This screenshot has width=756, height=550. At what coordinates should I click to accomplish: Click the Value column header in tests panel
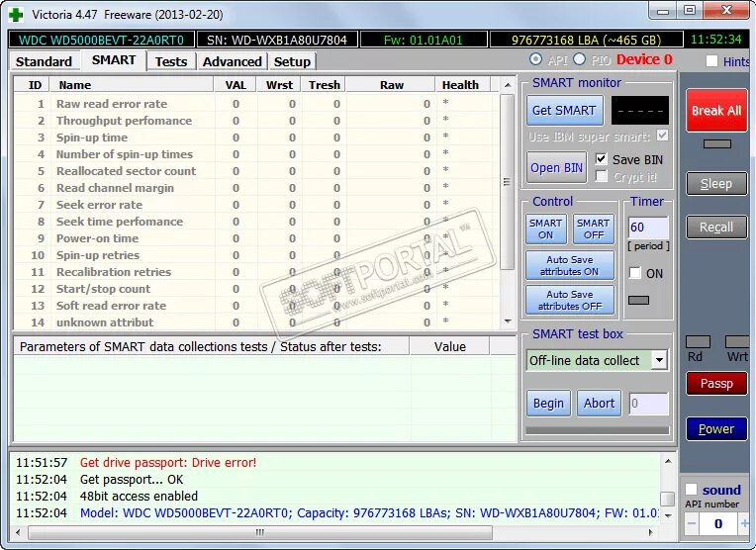tap(449, 346)
